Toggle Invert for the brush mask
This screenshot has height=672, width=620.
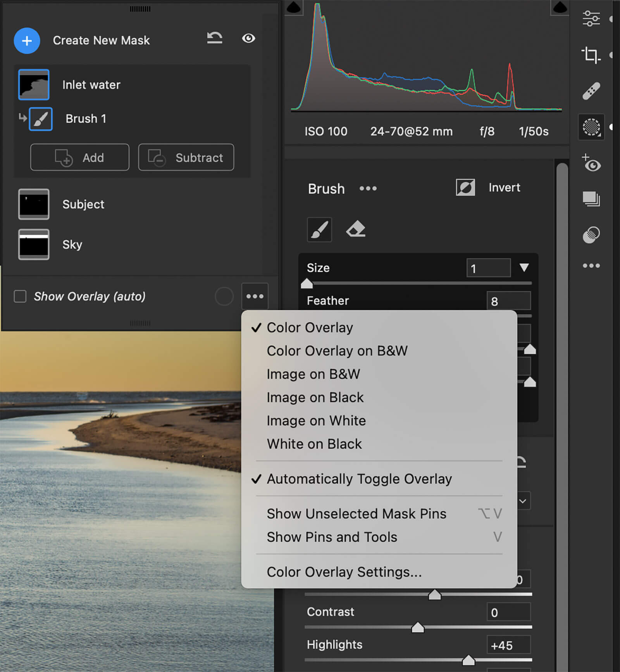point(465,188)
